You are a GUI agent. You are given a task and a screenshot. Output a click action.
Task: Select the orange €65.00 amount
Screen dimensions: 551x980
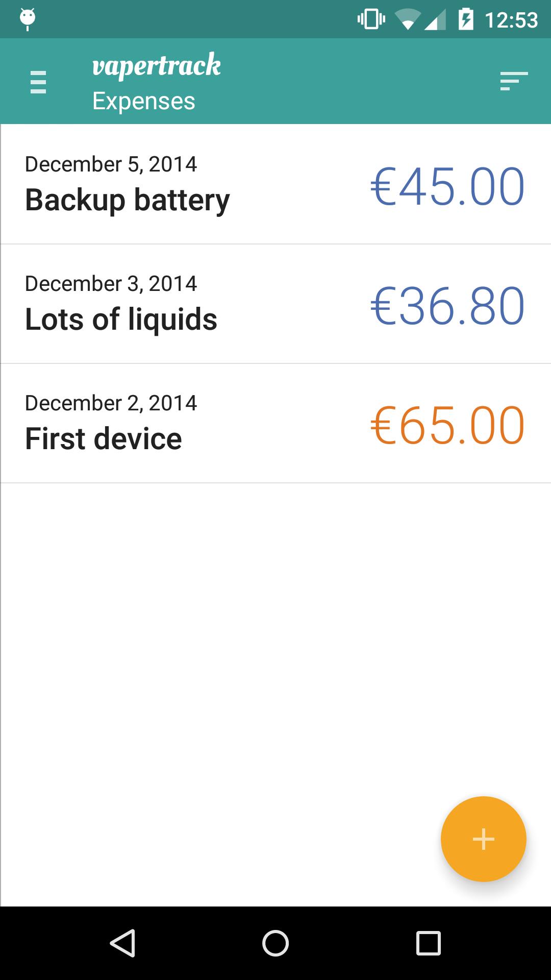point(447,426)
